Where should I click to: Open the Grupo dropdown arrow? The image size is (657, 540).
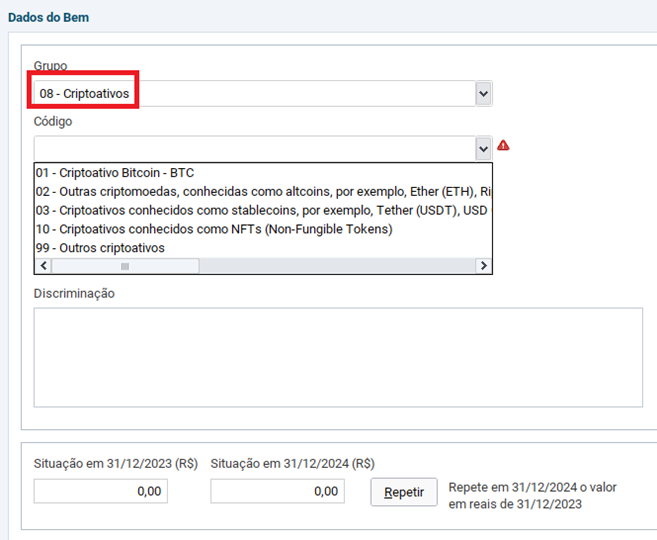484,94
